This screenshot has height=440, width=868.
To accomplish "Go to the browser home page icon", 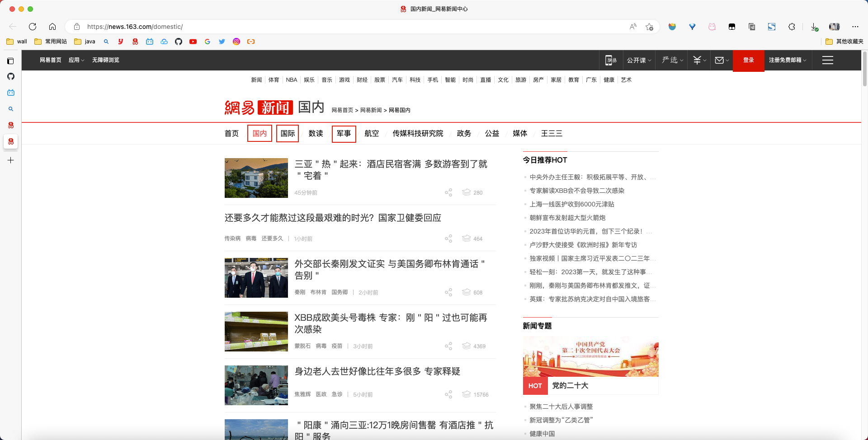I will click(x=52, y=27).
